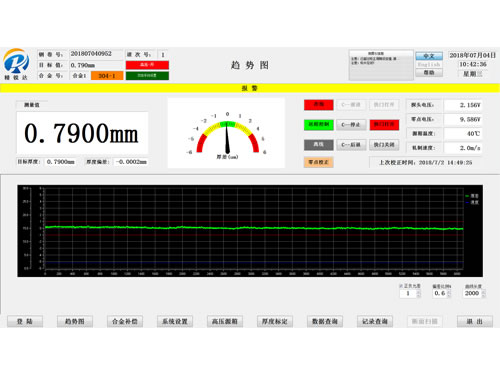Click the 登陆 login button
This screenshot has width=500, height=375.
coord(25,321)
